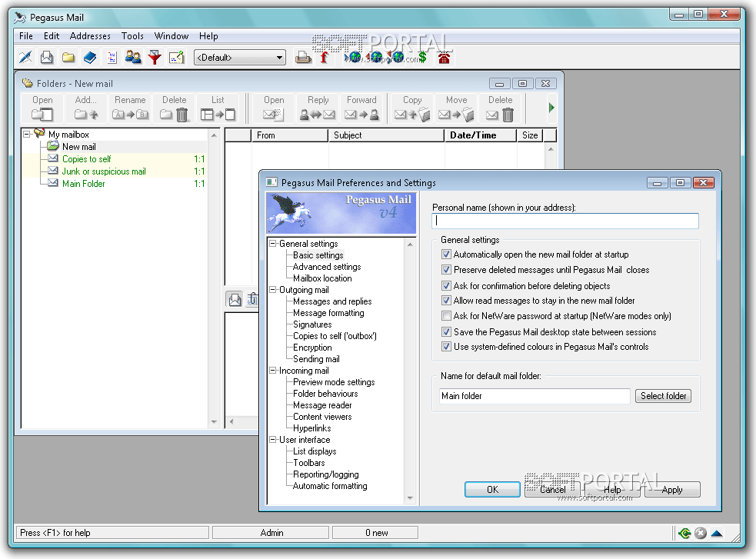Click the Personal name input field
Screen dimensions: 756x559
(565, 221)
